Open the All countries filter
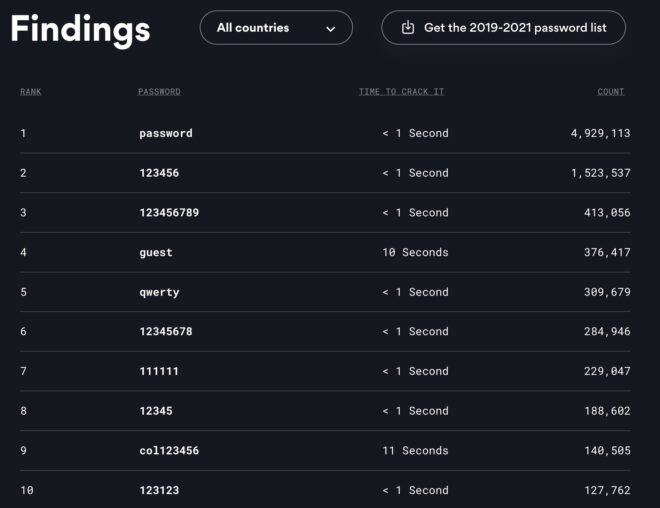Viewport: 660px width, 508px height. [x=275, y=28]
